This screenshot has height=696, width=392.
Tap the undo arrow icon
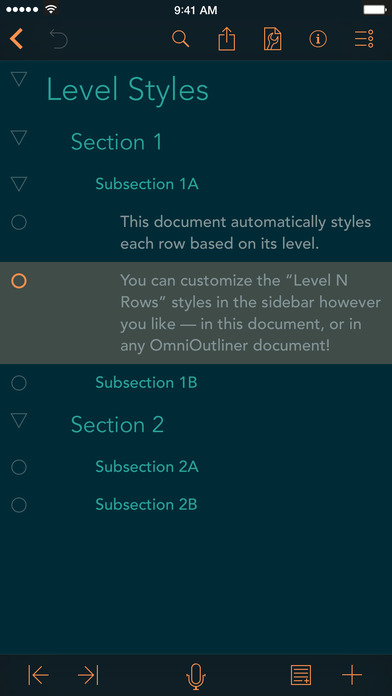point(59,39)
